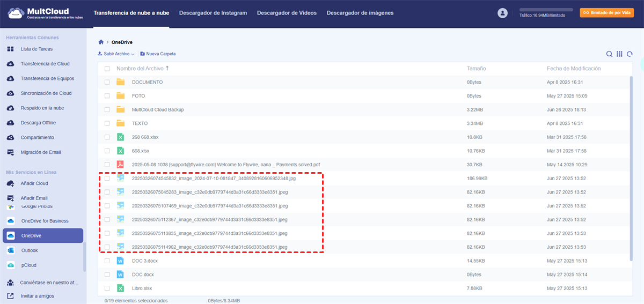Select 20250326075045283 jpeg file name
The height and width of the screenshot is (304, 644).
(x=210, y=192)
